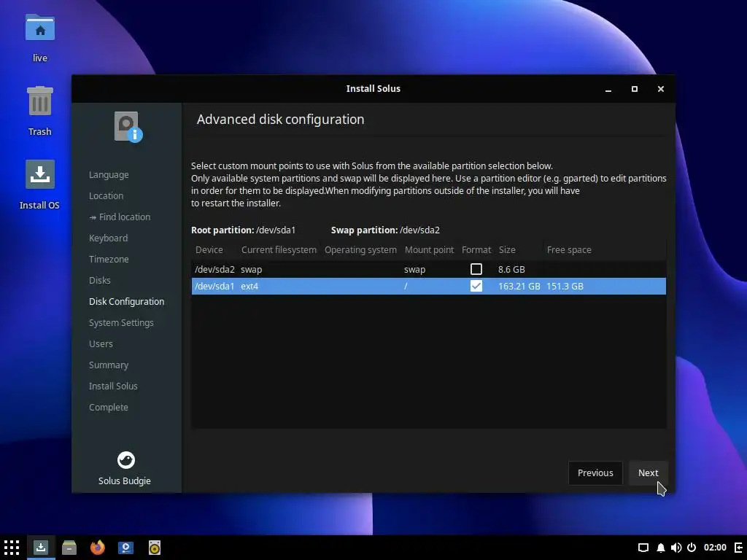Image resolution: width=747 pixels, height=560 pixels.
Task: Go to the Users step
Action: coord(101,344)
